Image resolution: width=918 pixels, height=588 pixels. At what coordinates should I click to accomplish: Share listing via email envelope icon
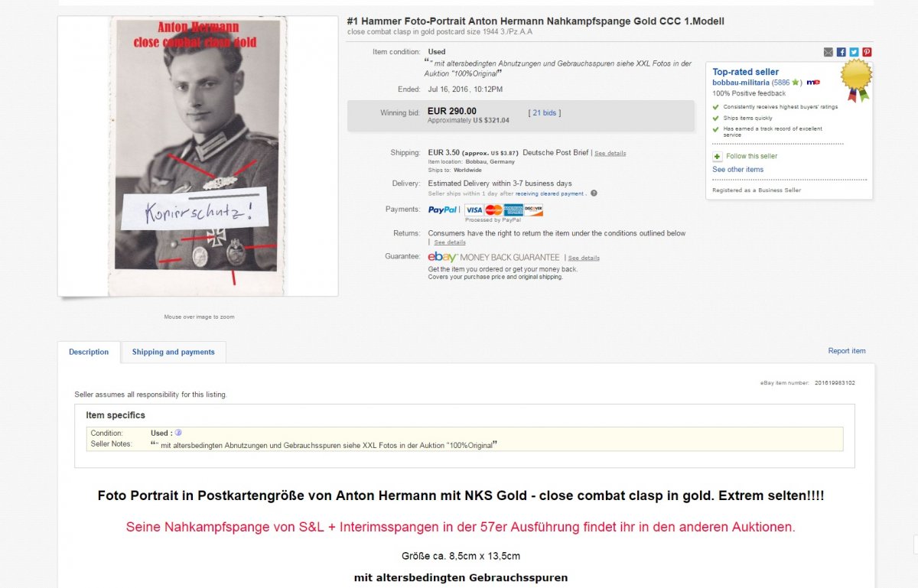[x=828, y=52]
